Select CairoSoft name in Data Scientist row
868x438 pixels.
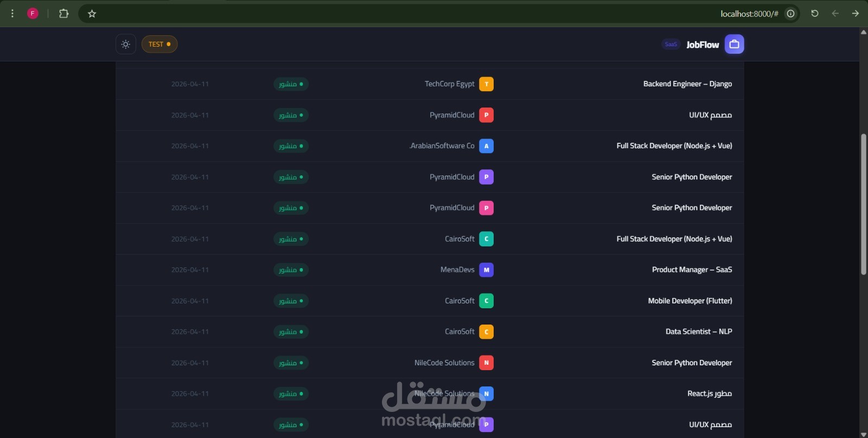tap(459, 332)
